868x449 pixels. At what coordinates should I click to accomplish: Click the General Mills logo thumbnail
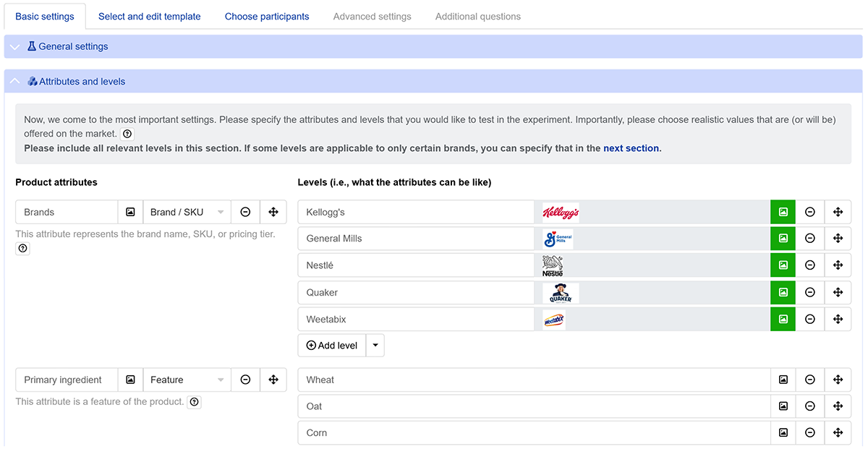(558, 239)
